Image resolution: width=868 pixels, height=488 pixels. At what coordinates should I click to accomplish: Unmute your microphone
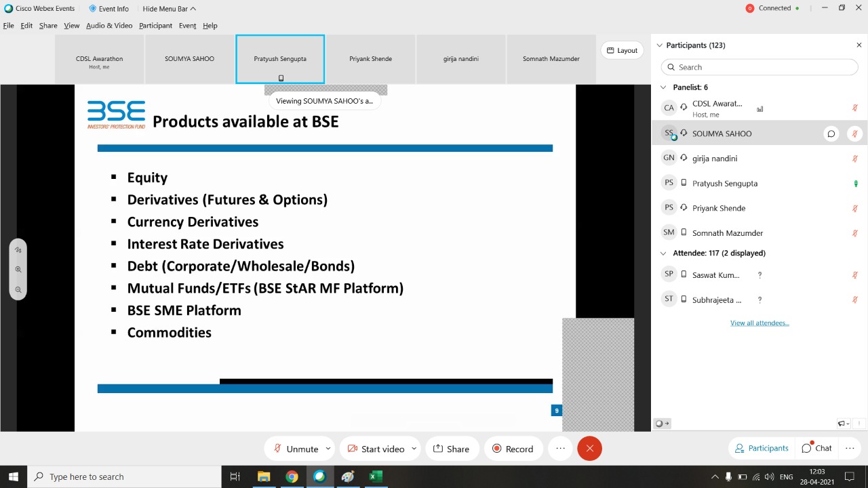click(x=295, y=449)
